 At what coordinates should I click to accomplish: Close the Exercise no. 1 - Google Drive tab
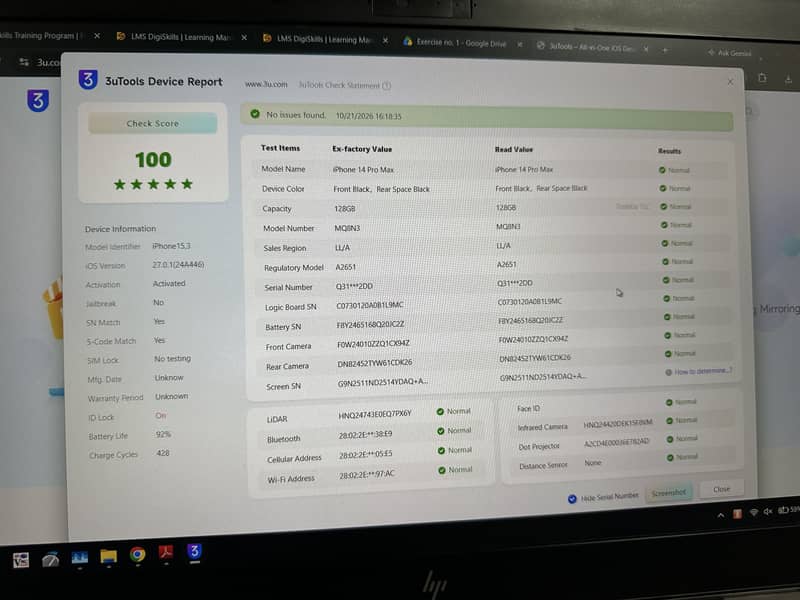tap(519, 44)
